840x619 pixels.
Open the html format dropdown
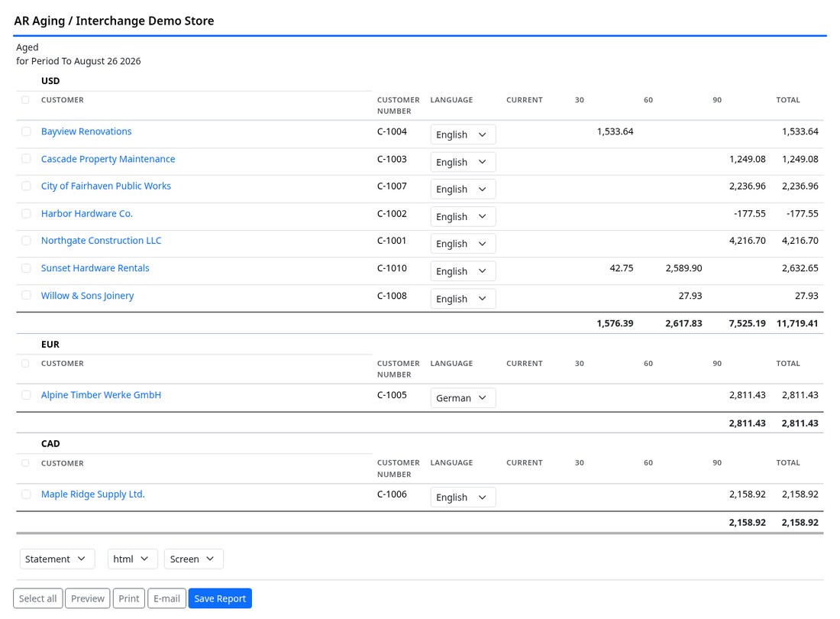[132, 559]
